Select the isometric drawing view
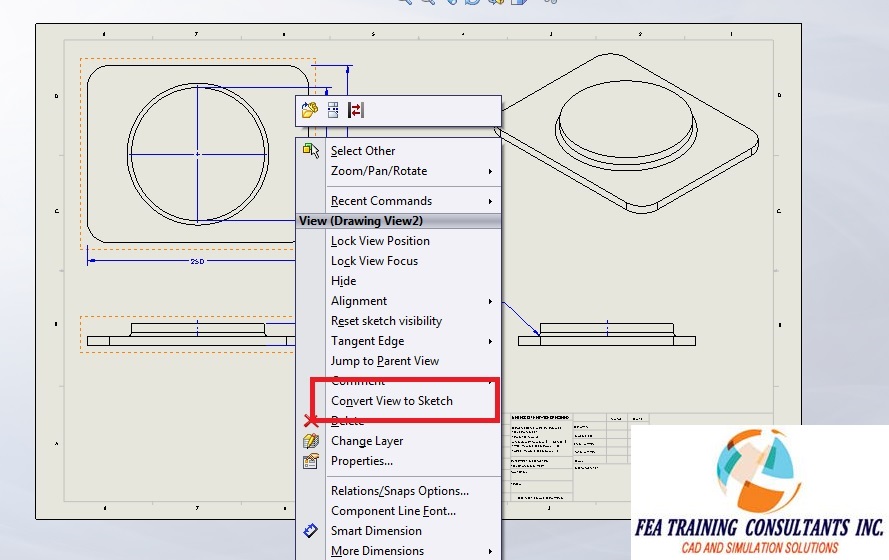 [x=628, y=133]
